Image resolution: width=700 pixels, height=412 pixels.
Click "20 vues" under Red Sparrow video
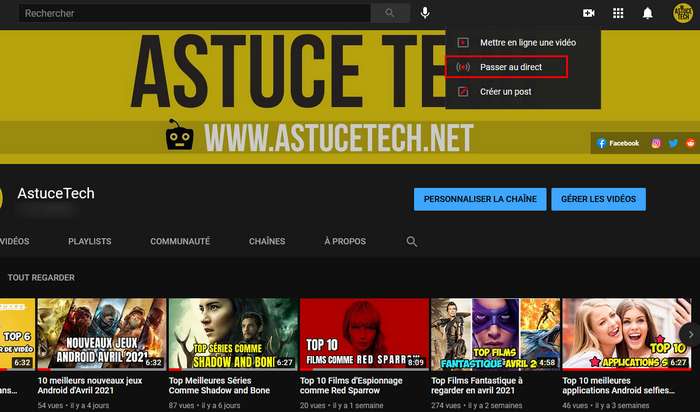311,405
